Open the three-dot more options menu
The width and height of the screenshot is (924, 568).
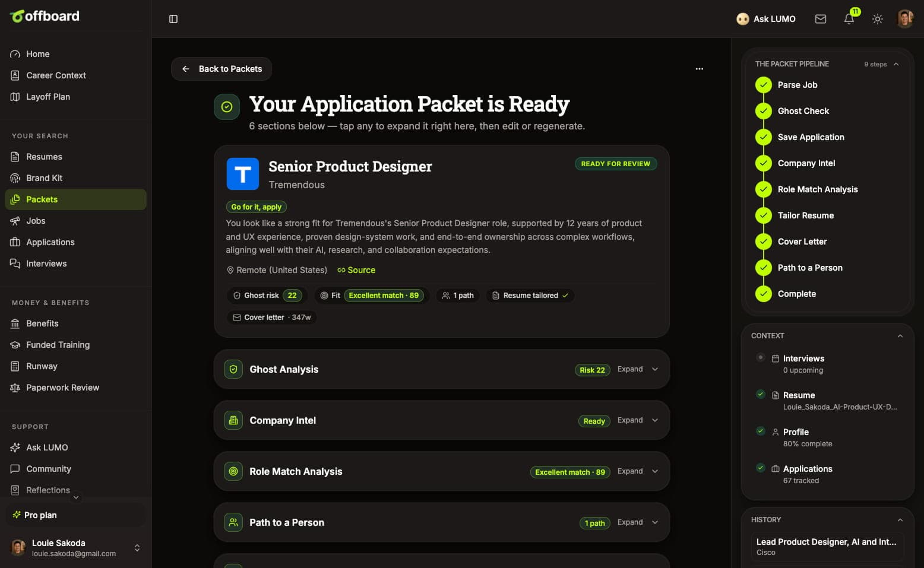700,69
